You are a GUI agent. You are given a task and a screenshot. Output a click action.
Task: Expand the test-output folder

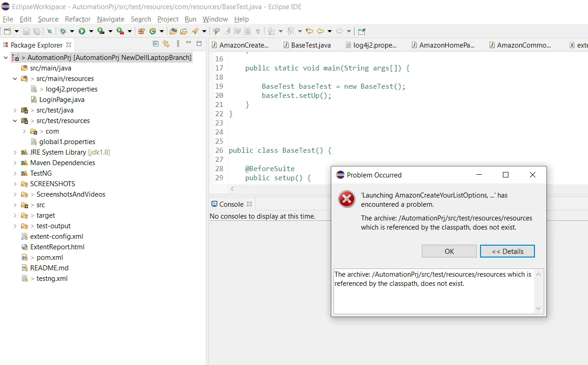click(x=15, y=226)
